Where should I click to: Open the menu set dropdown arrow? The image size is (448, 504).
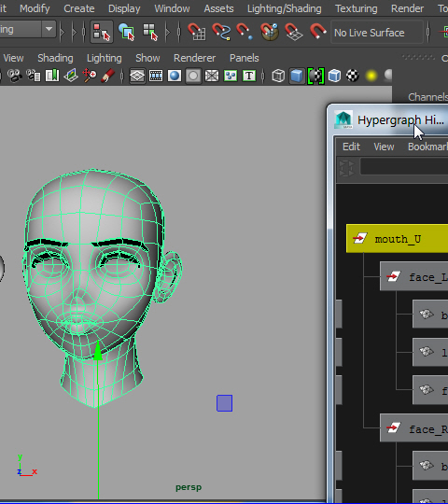[49, 29]
